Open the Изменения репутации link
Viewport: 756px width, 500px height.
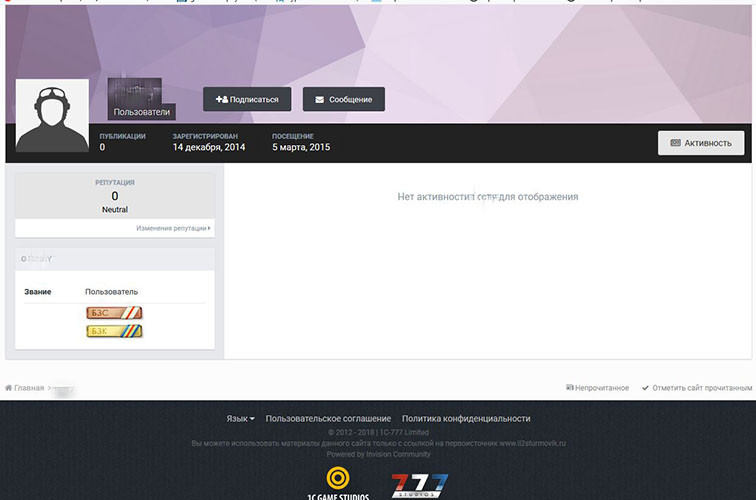click(173, 228)
